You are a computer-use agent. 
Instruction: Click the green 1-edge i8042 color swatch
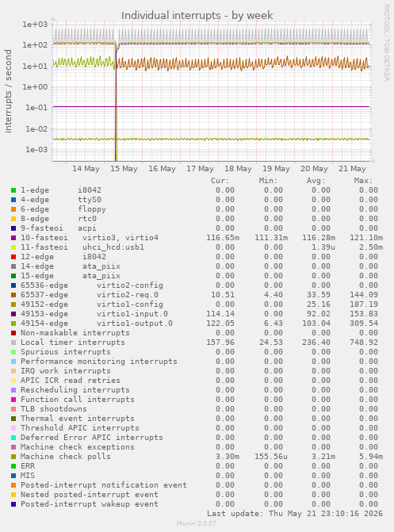(x=13, y=190)
